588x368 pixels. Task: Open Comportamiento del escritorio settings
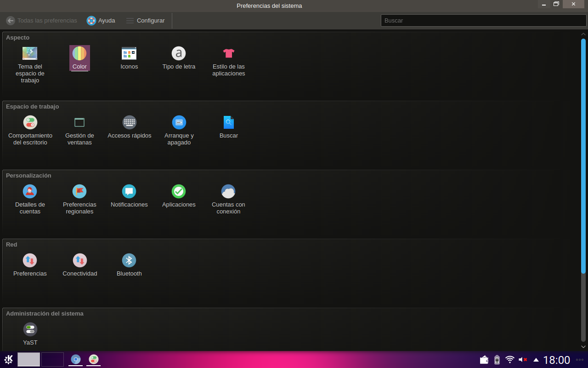[30, 130]
